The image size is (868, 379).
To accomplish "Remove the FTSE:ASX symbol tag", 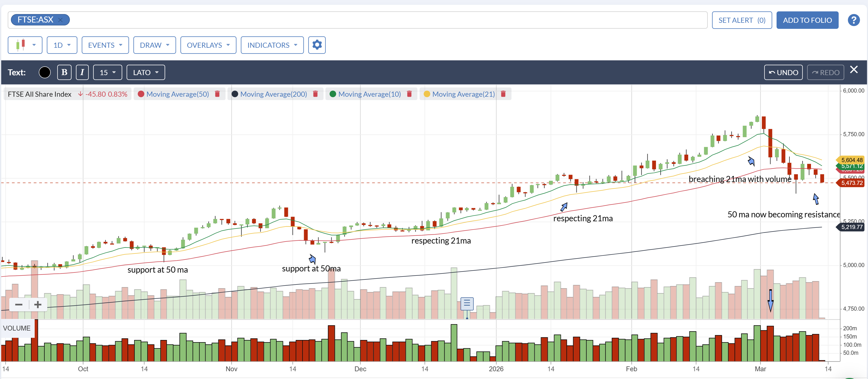I will click(x=60, y=20).
